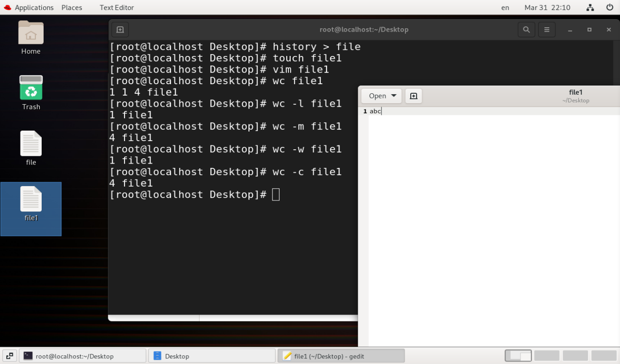This screenshot has height=364, width=620.
Task: Create new document in gedit
Action: pyautogui.click(x=414, y=96)
